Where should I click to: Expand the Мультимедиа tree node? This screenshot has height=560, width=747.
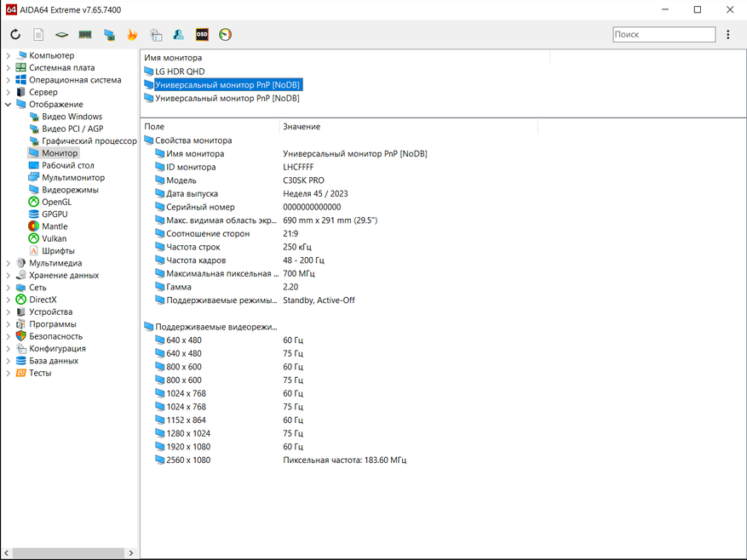[x=9, y=264]
